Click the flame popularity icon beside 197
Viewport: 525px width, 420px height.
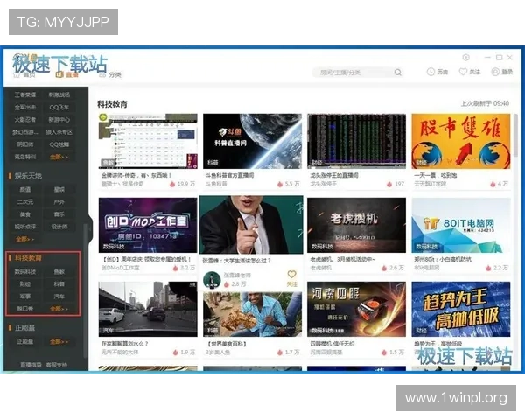(x=389, y=184)
